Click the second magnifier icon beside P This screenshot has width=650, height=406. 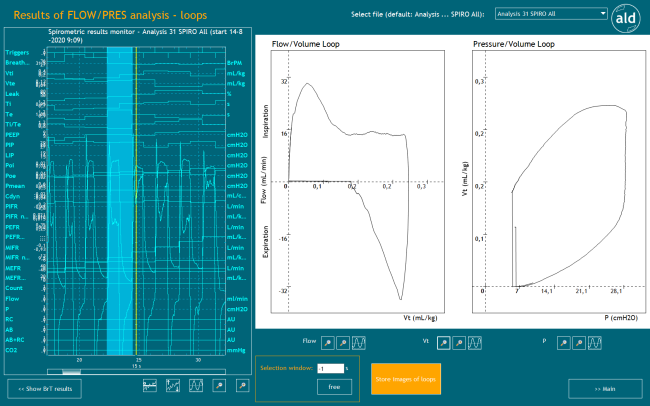580,341
